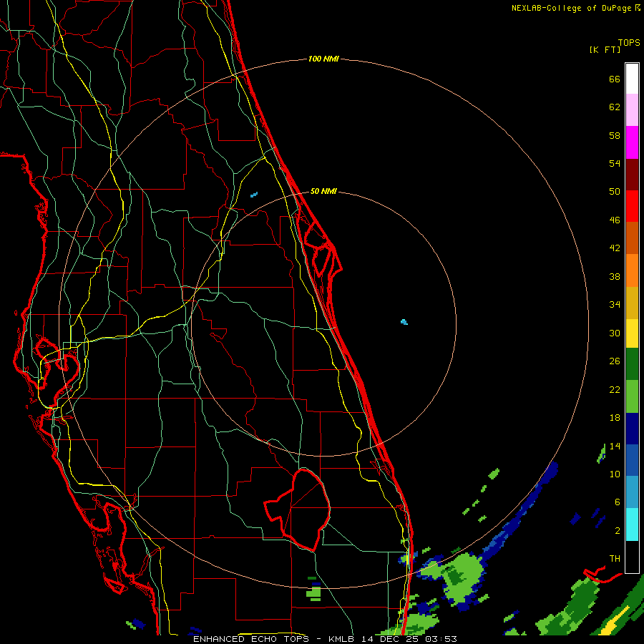Click the "TOPS" legend title
Viewport: 644px width, 644px height.
[x=629, y=42]
